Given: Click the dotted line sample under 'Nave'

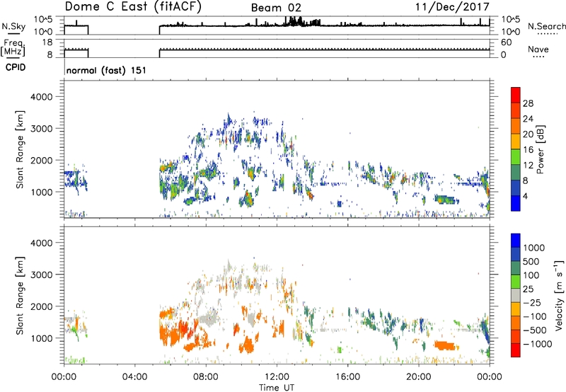Looking at the screenshot, I should [x=538, y=57].
